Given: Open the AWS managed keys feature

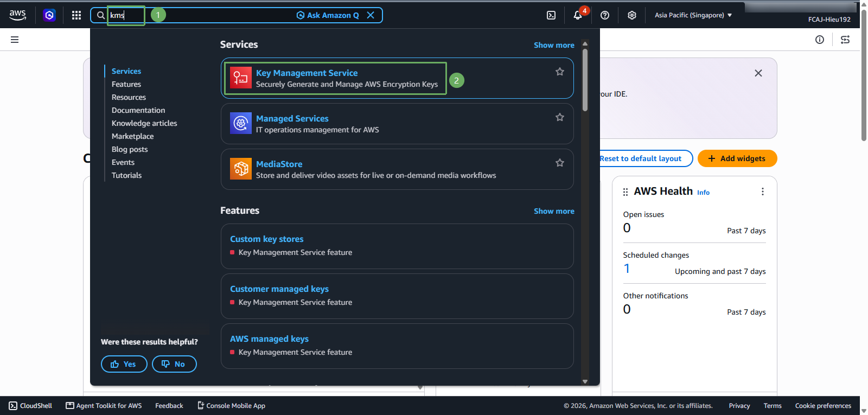Looking at the screenshot, I should coord(269,339).
